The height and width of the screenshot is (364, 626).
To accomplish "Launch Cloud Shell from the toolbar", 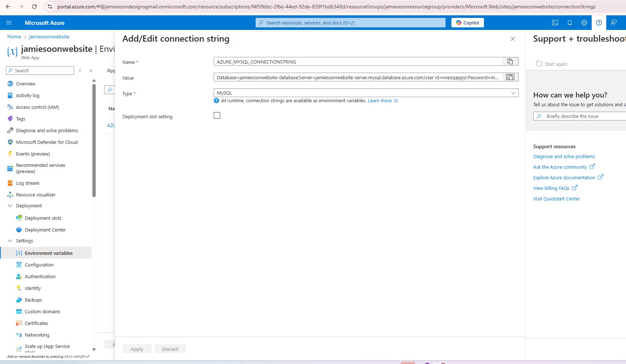I will coord(556,23).
